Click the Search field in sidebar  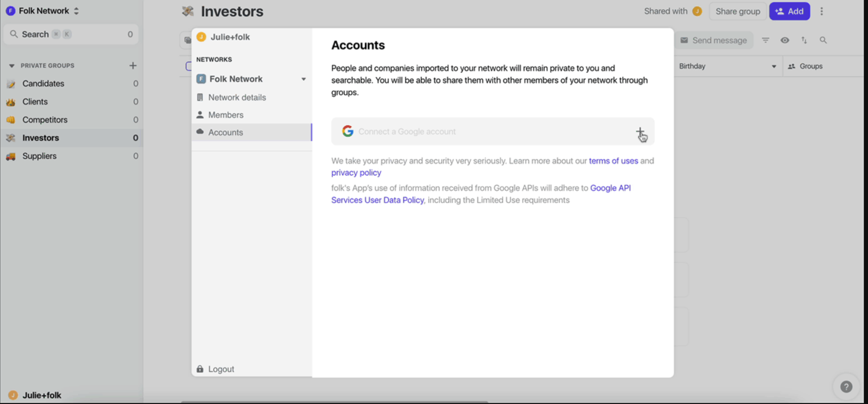click(x=70, y=35)
